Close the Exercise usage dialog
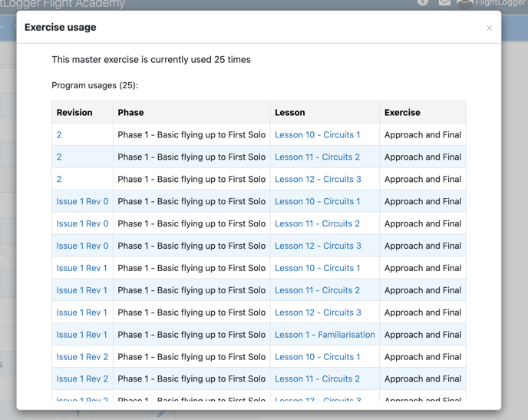528x420 pixels. 489,28
